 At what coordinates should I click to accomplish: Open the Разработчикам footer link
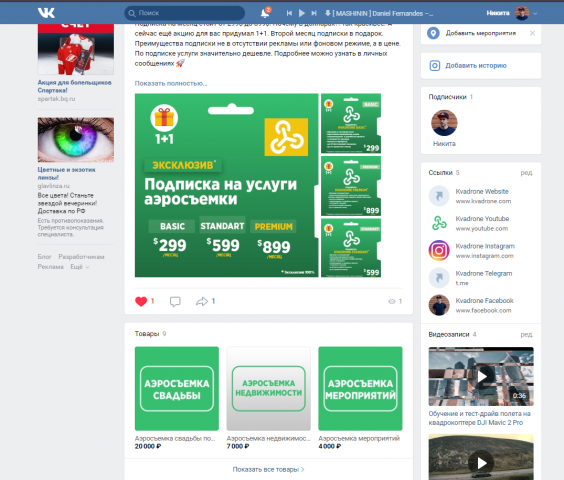click(81, 257)
